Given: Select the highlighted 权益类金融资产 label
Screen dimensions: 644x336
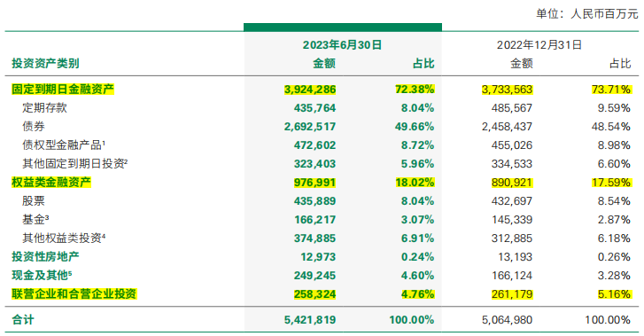Looking at the screenshot, I should (x=50, y=183).
